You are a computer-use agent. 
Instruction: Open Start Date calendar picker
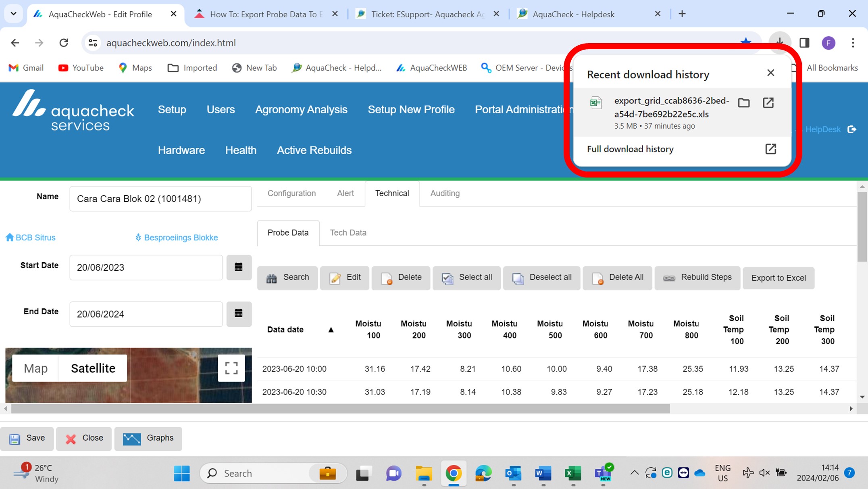tap(239, 267)
